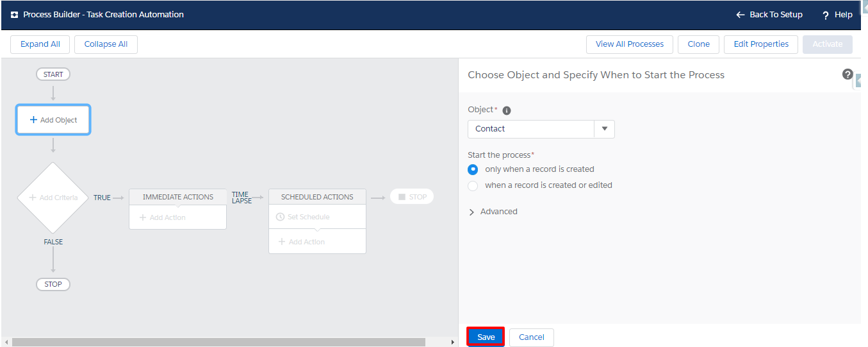Click the Clone button

point(698,44)
